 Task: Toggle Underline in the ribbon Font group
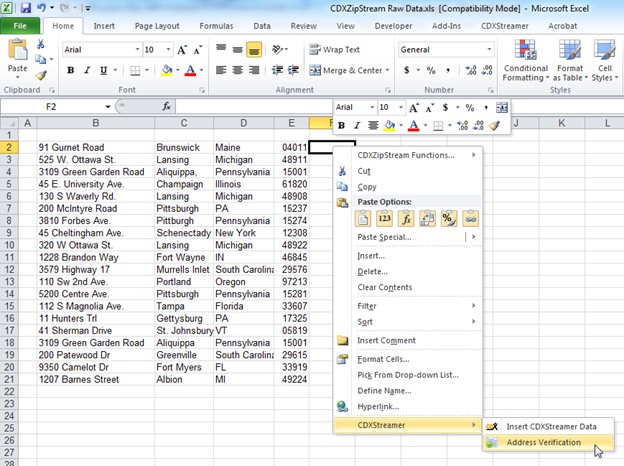[103, 70]
